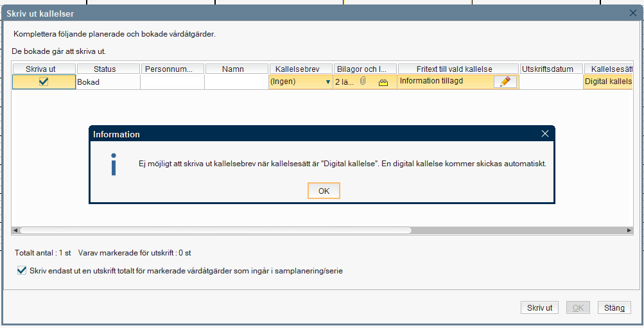644x328 pixels.
Task: Click the Skriv ut button
Action: pos(539,307)
